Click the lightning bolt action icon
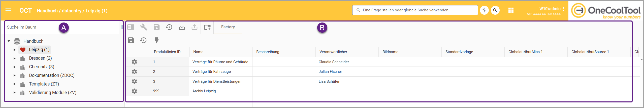Image resolution: width=644 pixels, height=108 pixels. point(157,40)
